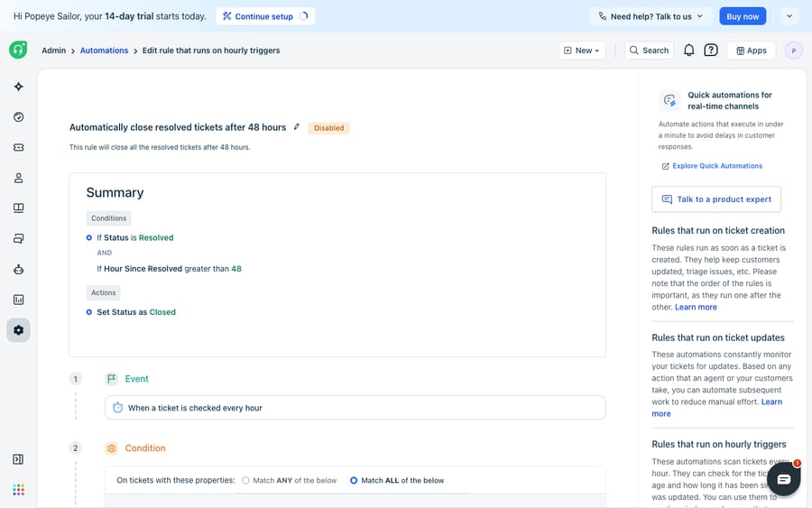
Task: Click the Event step heading
Action: 137,379
